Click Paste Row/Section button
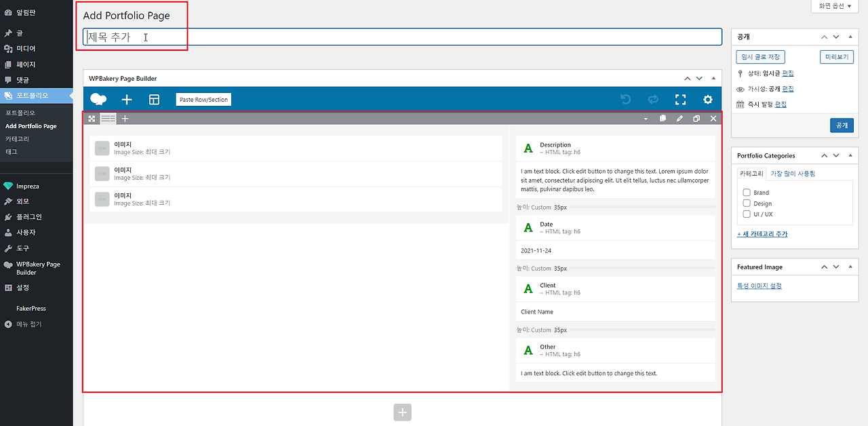Viewport: 868px width, 426px height. tap(203, 100)
